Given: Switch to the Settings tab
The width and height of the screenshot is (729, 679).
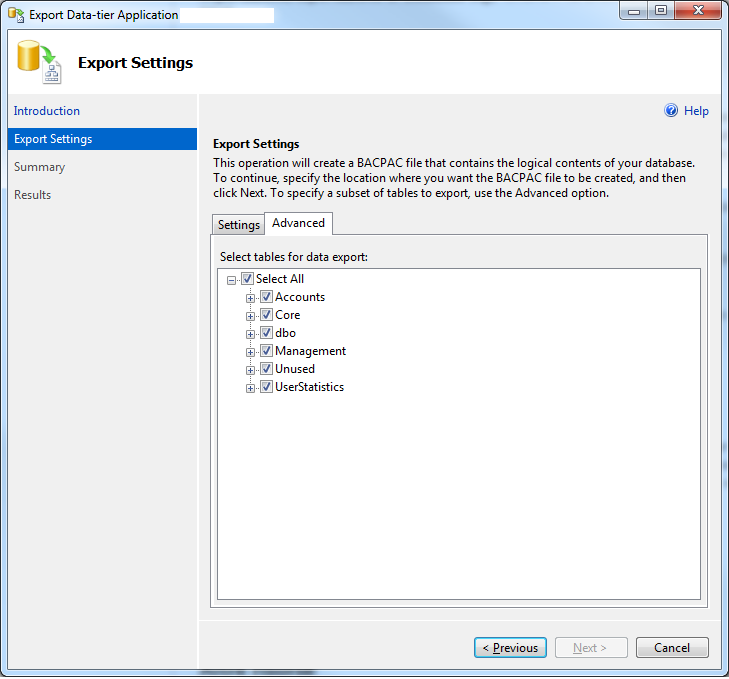Looking at the screenshot, I should [x=239, y=225].
